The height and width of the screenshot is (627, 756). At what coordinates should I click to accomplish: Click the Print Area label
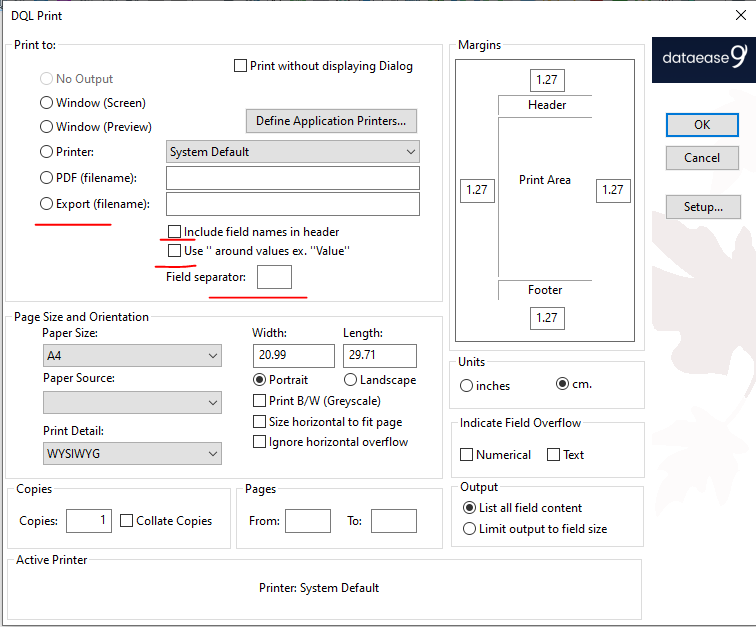545,180
